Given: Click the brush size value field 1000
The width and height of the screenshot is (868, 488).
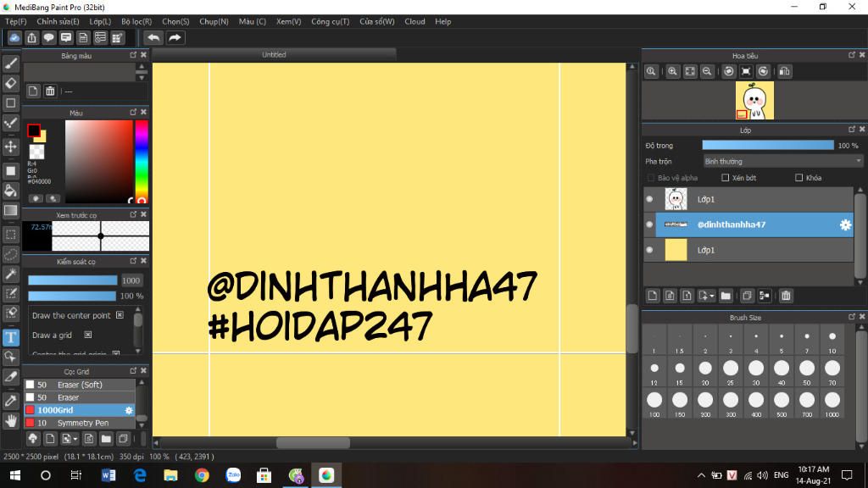Looking at the screenshot, I should [x=131, y=280].
